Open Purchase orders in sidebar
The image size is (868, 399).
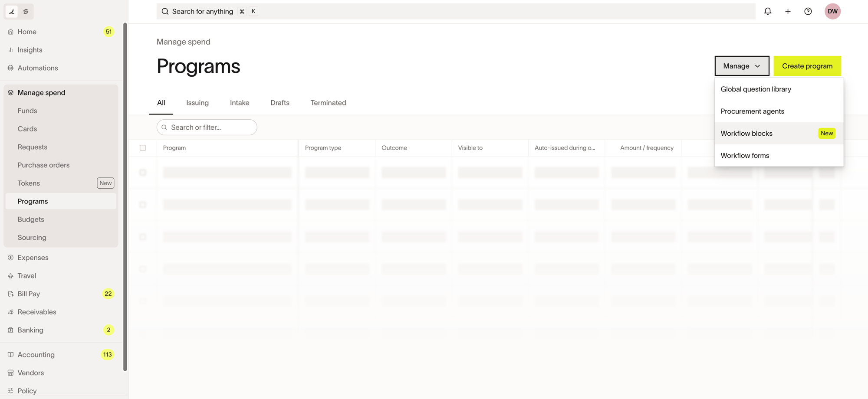point(61,165)
